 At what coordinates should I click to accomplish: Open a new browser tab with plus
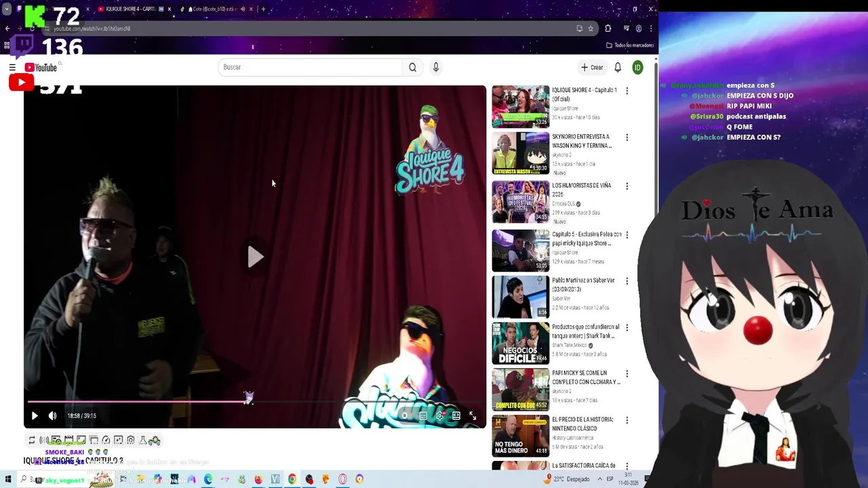tap(263, 9)
